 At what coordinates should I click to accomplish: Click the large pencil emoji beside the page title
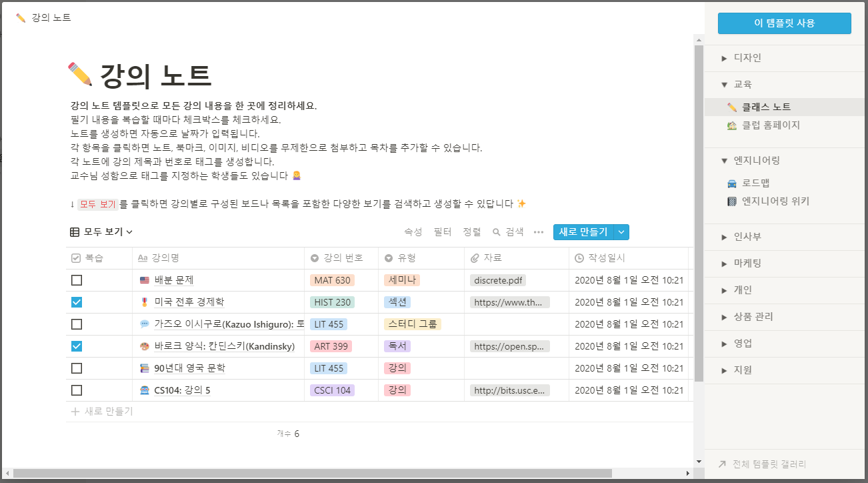pyautogui.click(x=80, y=75)
